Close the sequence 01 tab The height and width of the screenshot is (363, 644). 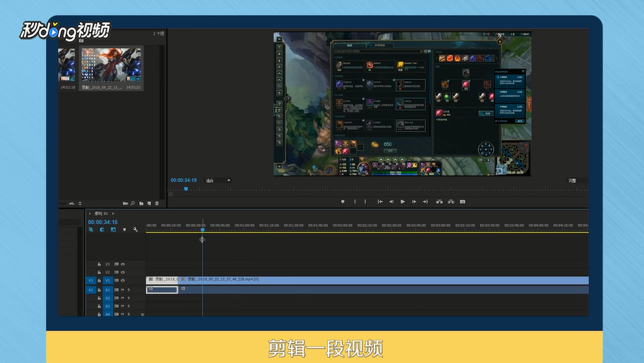(x=90, y=214)
